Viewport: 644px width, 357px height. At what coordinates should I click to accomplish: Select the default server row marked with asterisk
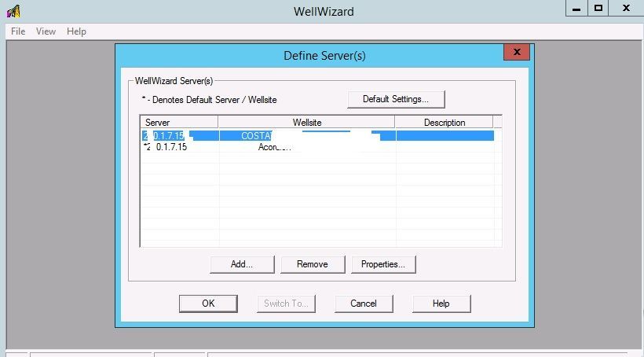click(318, 147)
